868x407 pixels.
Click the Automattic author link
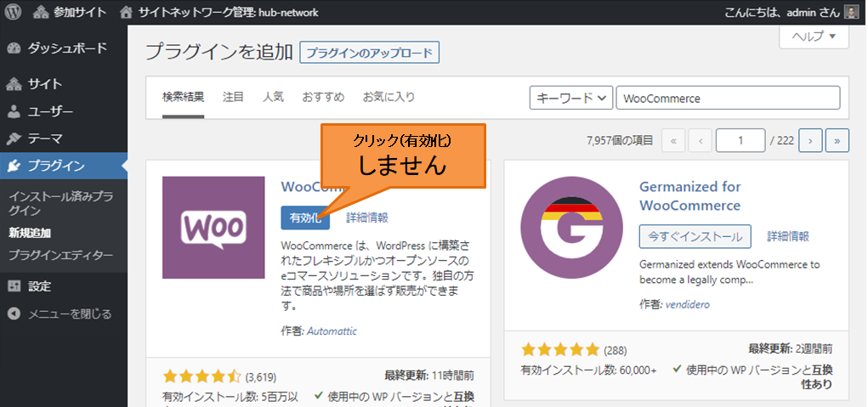tap(332, 331)
